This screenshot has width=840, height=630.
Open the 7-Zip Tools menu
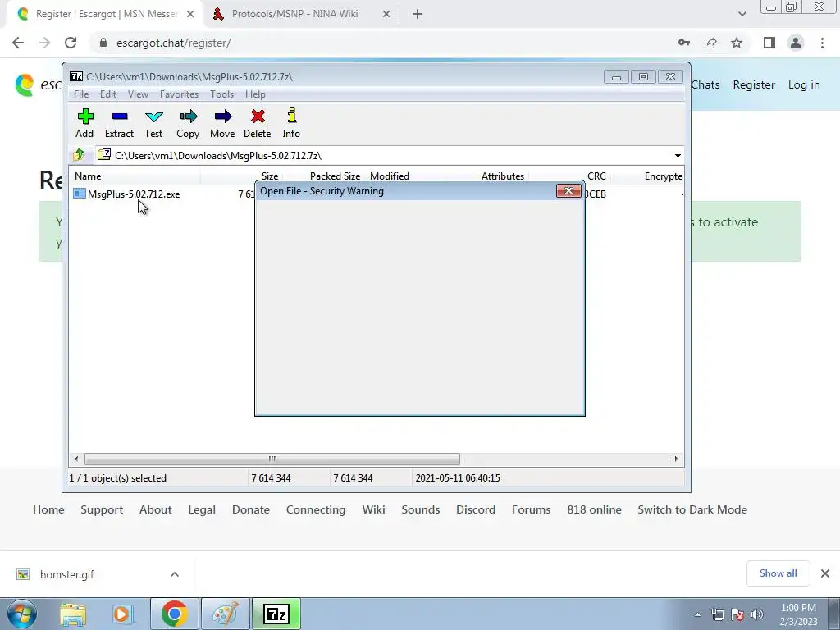[221, 94]
